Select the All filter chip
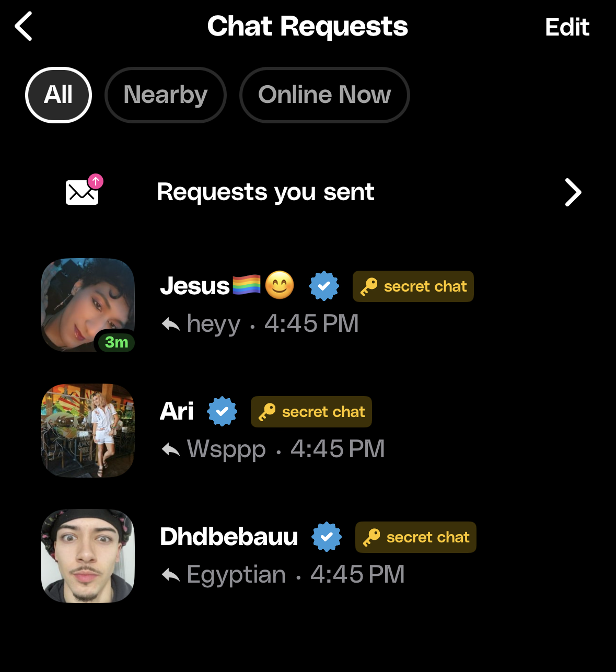The height and width of the screenshot is (672, 616). pyautogui.click(x=59, y=95)
